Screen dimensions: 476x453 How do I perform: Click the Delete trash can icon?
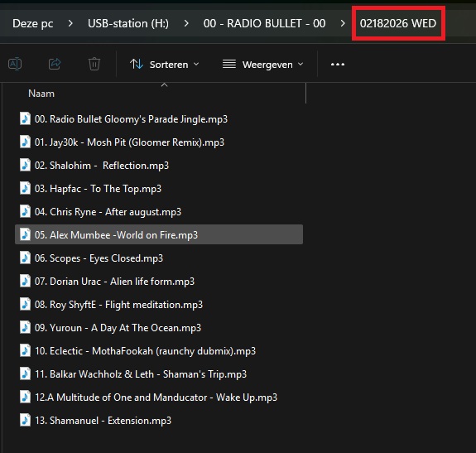94,64
